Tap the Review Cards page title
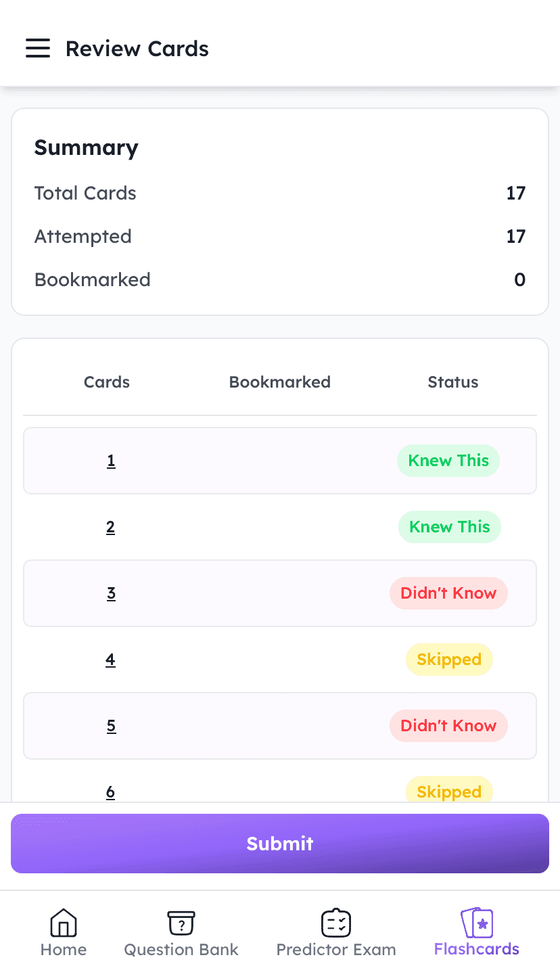 [137, 48]
